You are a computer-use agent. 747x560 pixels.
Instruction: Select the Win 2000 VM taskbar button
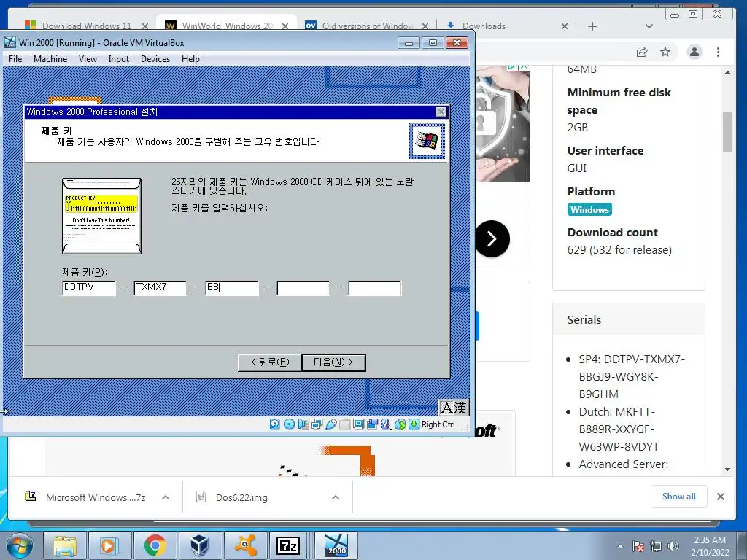pyautogui.click(x=336, y=545)
